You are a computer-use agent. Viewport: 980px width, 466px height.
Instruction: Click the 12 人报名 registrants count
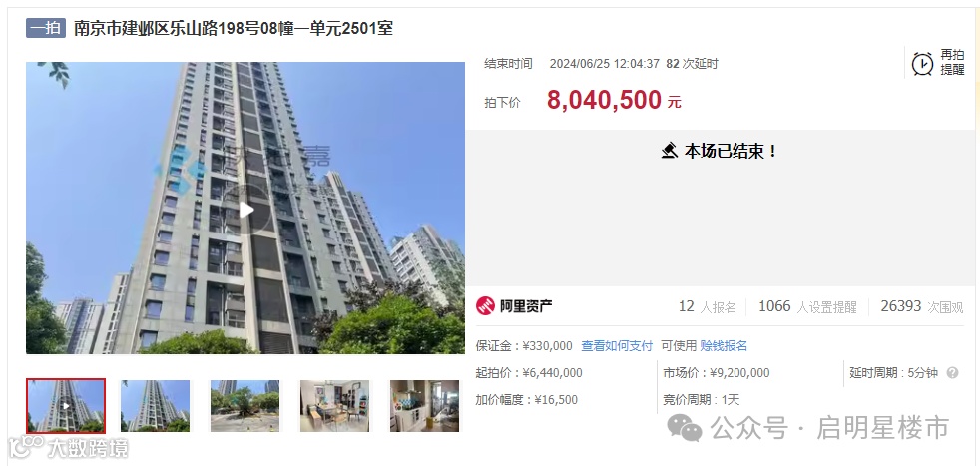708,306
